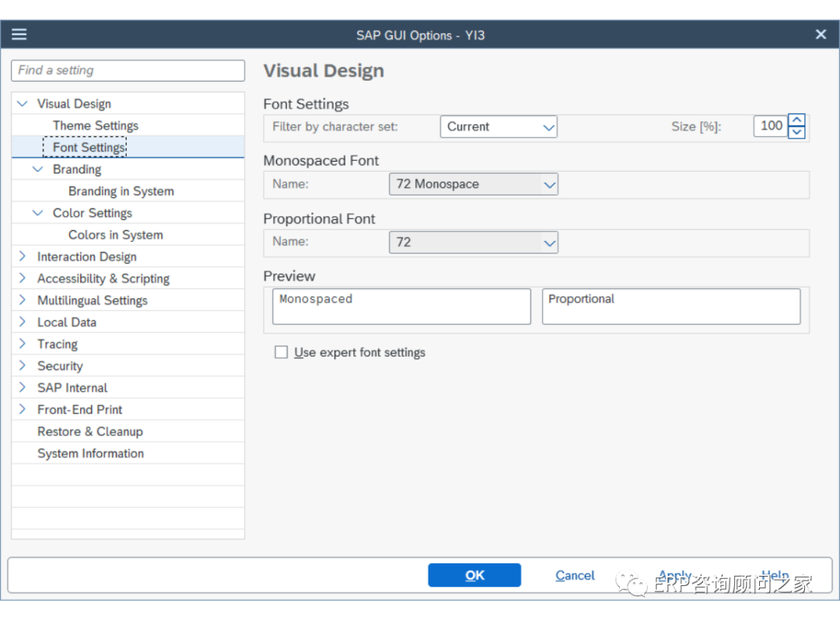This screenshot has width=840, height=621.
Task: Enable "Use expert font settings"
Action: 282,352
